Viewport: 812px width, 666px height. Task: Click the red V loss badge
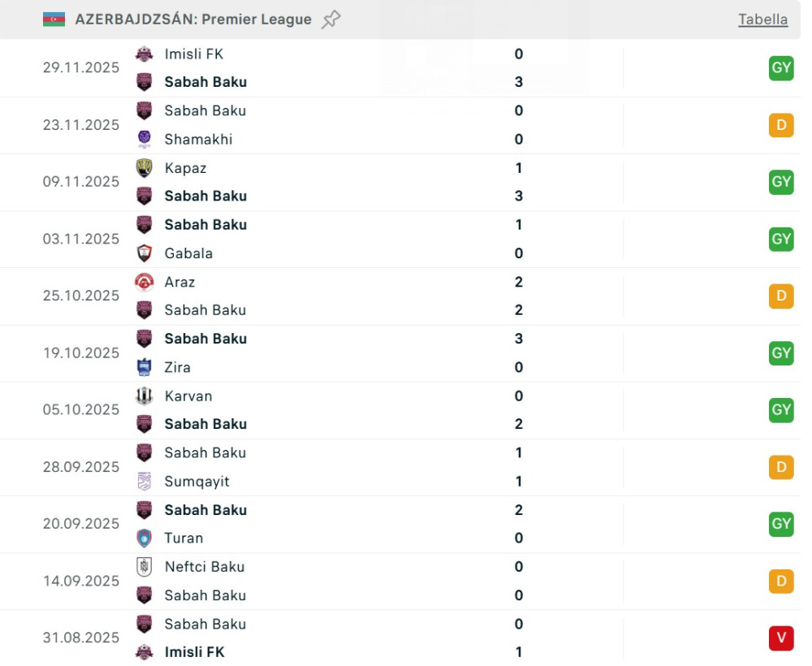781,638
